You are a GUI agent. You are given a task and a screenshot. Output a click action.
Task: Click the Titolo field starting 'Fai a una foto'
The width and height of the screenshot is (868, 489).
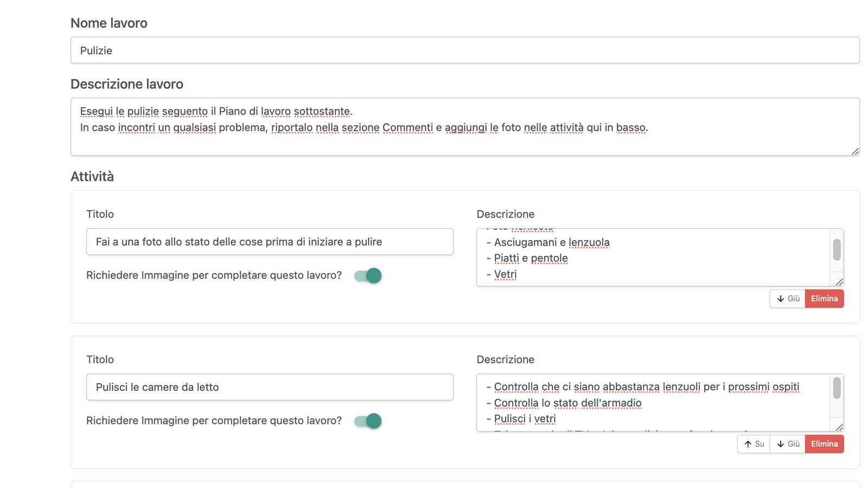click(270, 242)
